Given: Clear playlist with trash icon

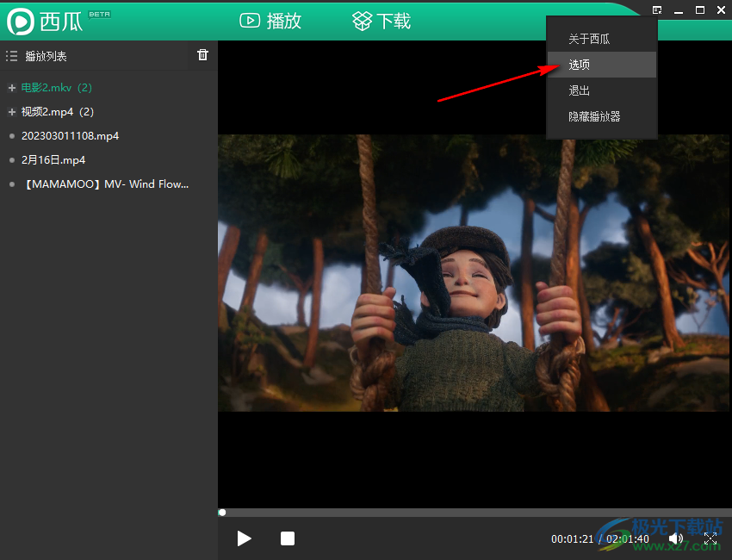Looking at the screenshot, I should point(202,55).
